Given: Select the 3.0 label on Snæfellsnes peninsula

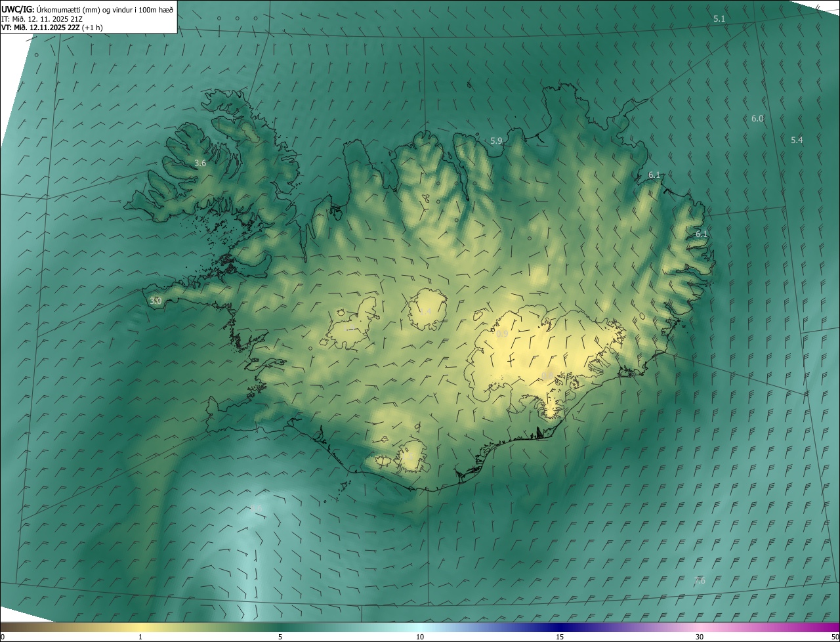Looking at the screenshot, I should 156,301.
